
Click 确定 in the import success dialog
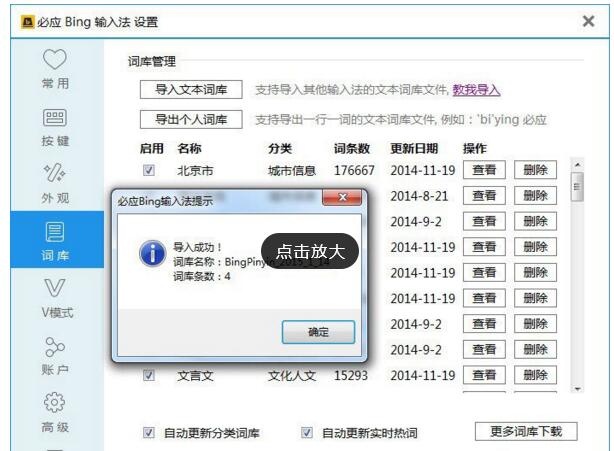tap(318, 332)
